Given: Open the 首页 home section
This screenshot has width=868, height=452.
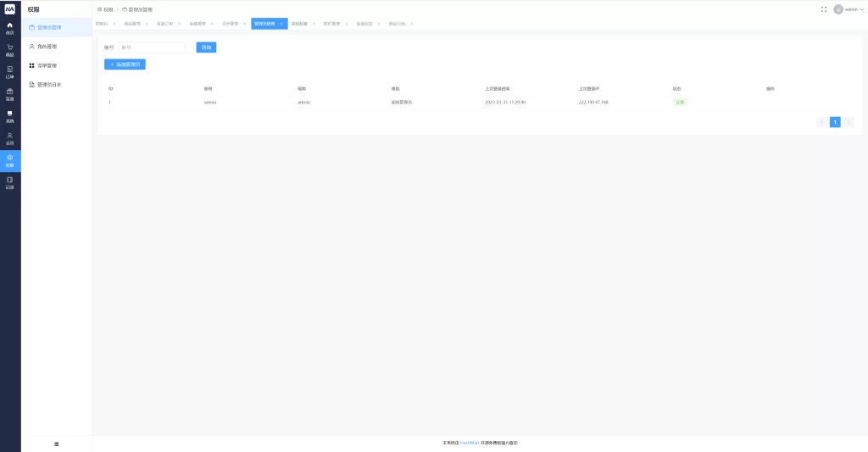Looking at the screenshot, I should (x=10, y=28).
